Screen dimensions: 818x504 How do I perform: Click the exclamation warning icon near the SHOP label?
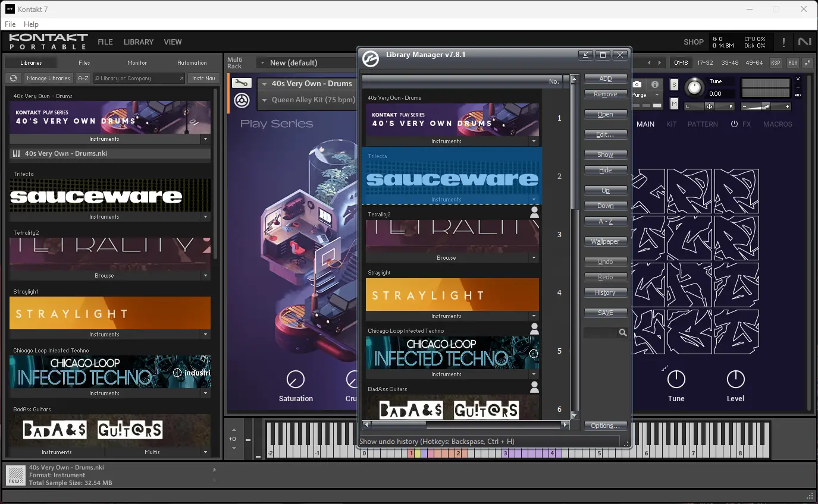pyautogui.click(x=783, y=42)
